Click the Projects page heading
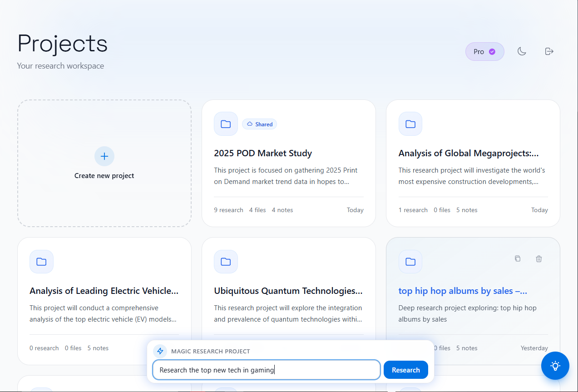The height and width of the screenshot is (392, 578). click(x=62, y=44)
